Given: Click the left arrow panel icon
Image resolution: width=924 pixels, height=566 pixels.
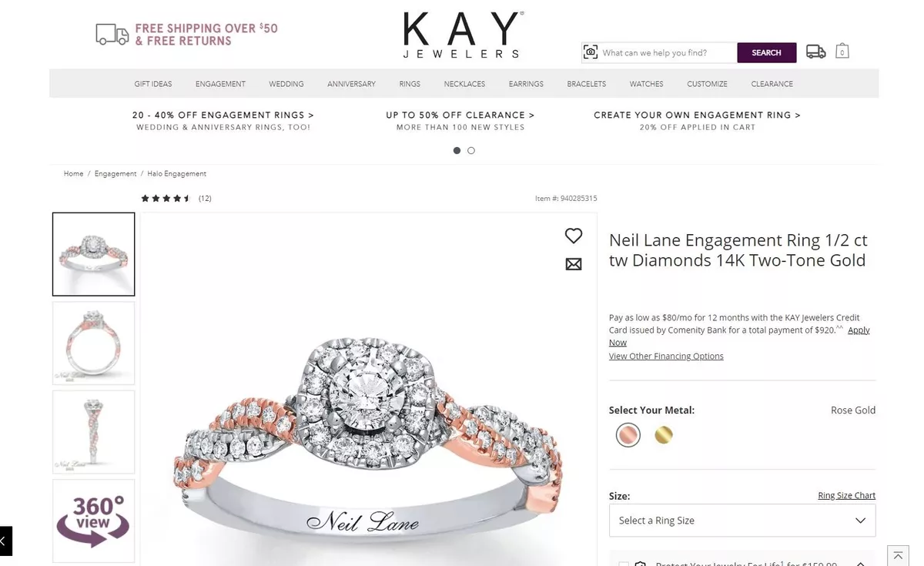Looking at the screenshot, I should coord(5,541).
